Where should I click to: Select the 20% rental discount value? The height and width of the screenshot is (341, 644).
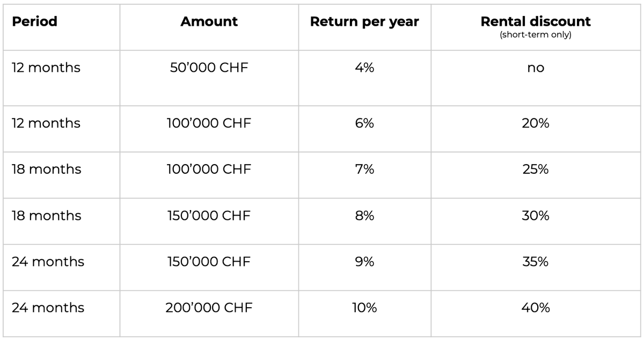pos(535,123)
